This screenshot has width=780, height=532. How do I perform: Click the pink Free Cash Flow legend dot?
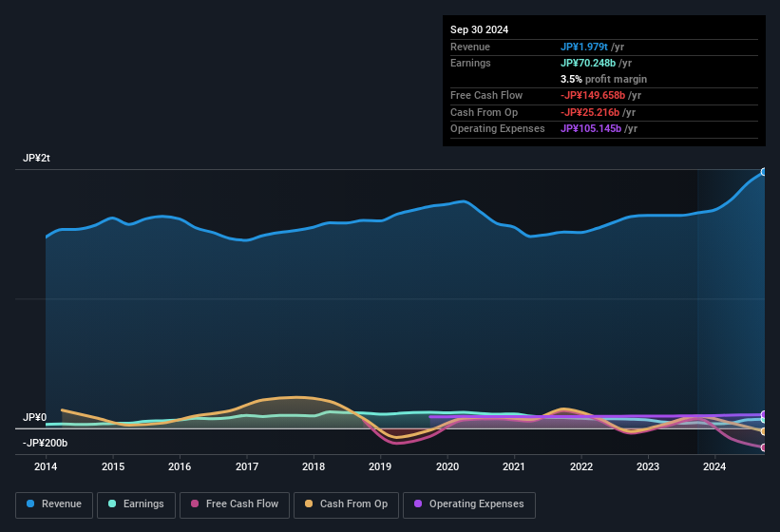pos(195,503)
